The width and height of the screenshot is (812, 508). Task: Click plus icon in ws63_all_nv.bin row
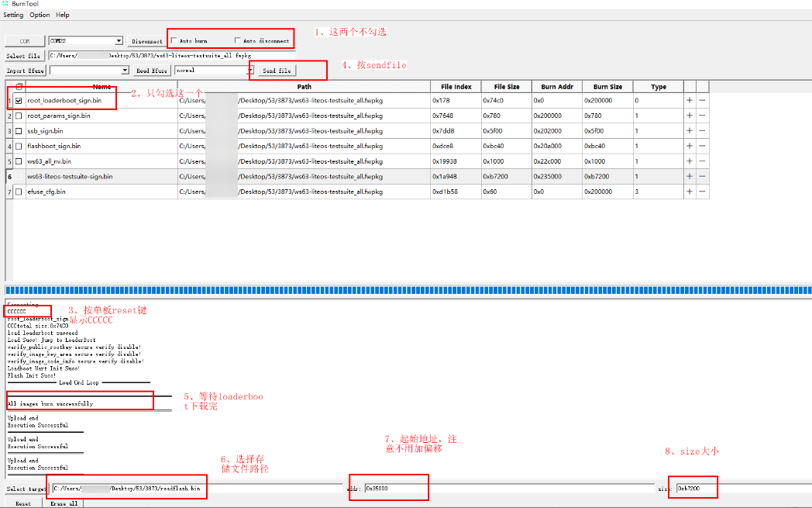tap(690, 161)
